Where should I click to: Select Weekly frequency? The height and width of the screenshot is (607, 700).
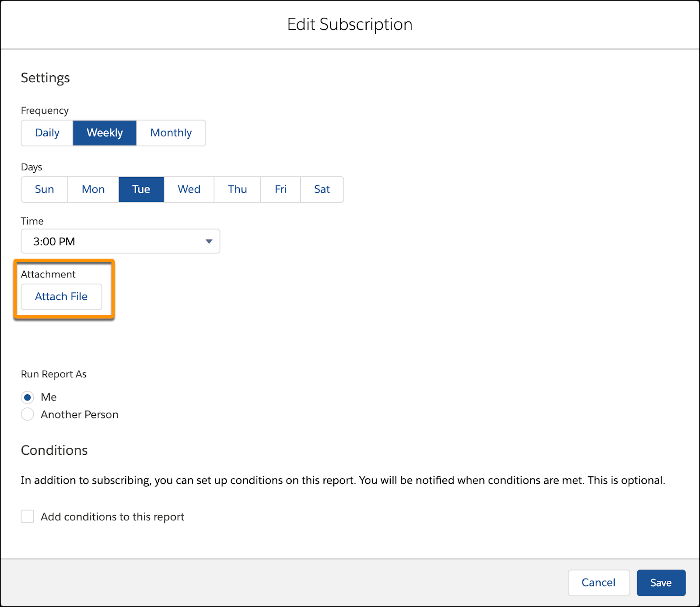pos(105,133)
